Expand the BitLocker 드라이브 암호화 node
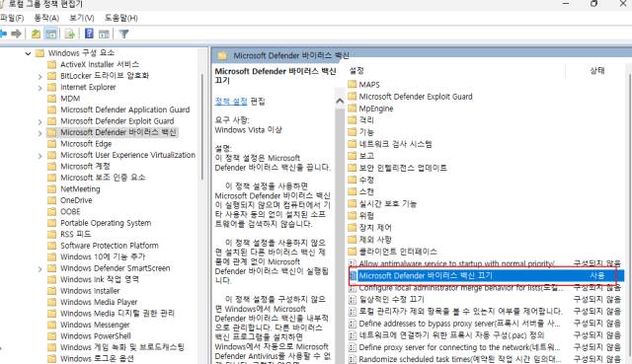The height and width of the screenshot is (364, 632). 39,76
